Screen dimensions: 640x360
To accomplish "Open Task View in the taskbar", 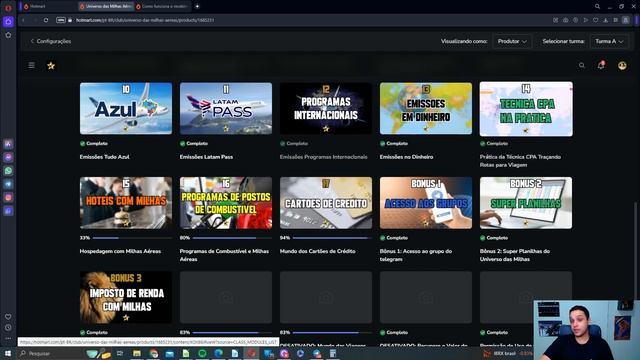I will coord(120,353).
